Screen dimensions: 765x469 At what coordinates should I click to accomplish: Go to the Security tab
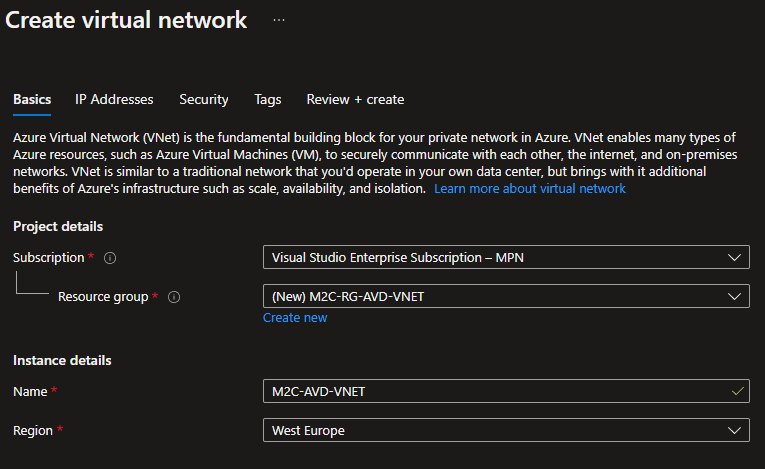204,99
